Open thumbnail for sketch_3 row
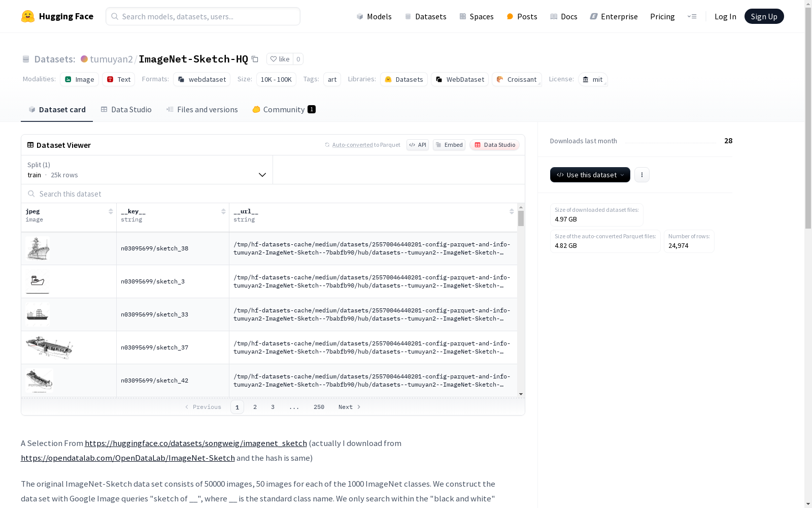 tap(38, 281)
